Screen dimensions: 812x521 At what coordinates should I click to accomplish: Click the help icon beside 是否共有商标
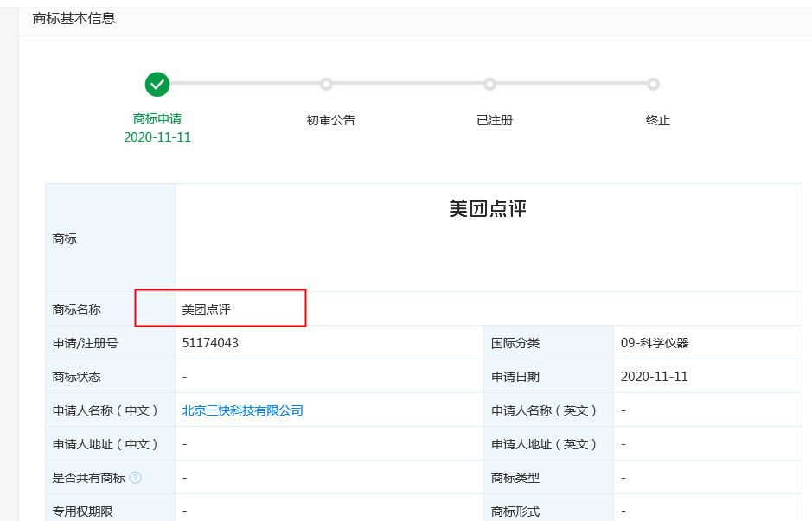coord(135,478)
